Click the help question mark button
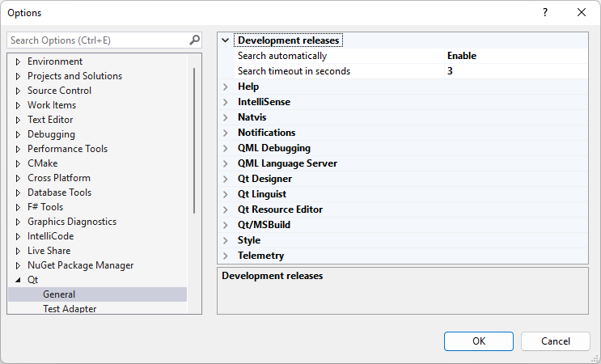Image resolution: width=601 pixels, height=364 pixels. click(545, 12)
